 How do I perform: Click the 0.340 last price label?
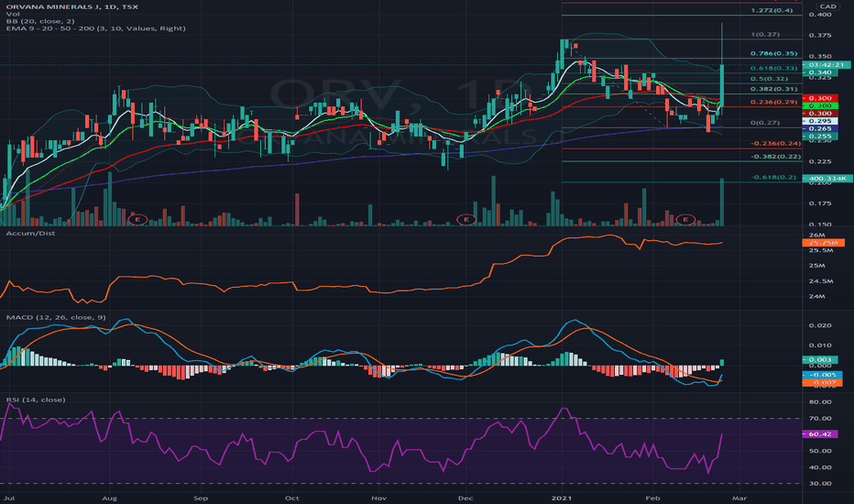(820, 71)
